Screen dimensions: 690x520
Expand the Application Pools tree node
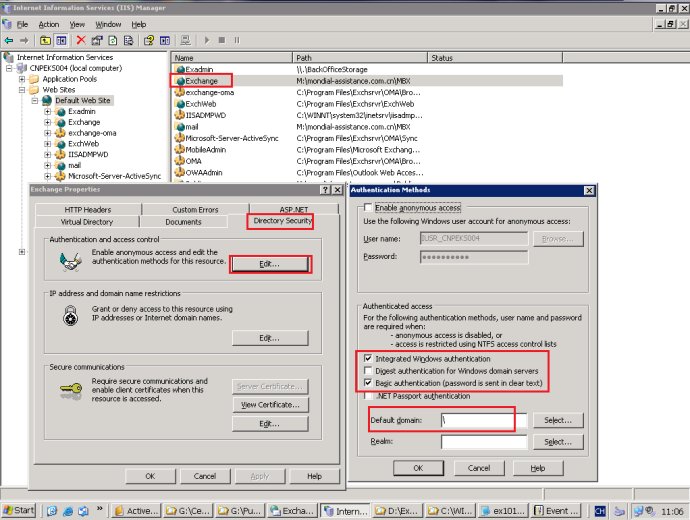pos(22,79)
